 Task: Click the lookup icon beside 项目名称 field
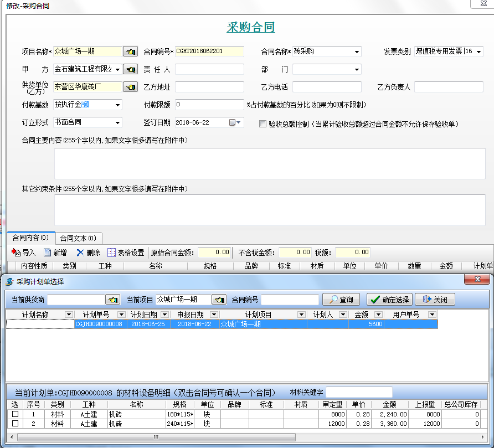coord(130,52)
